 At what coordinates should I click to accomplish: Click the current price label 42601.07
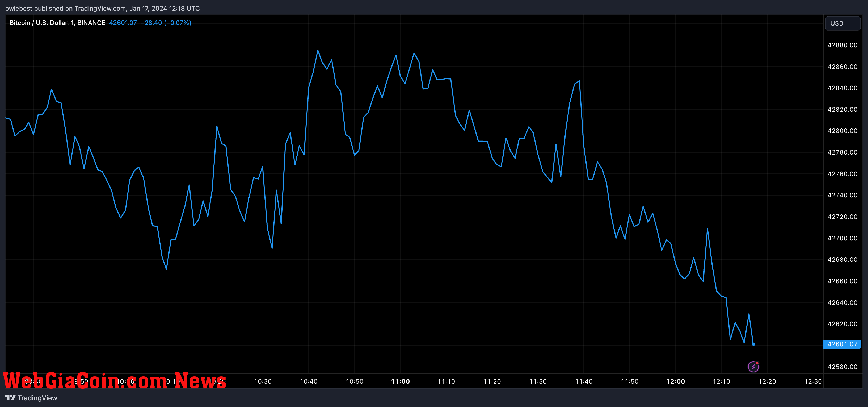click(842, 344)
